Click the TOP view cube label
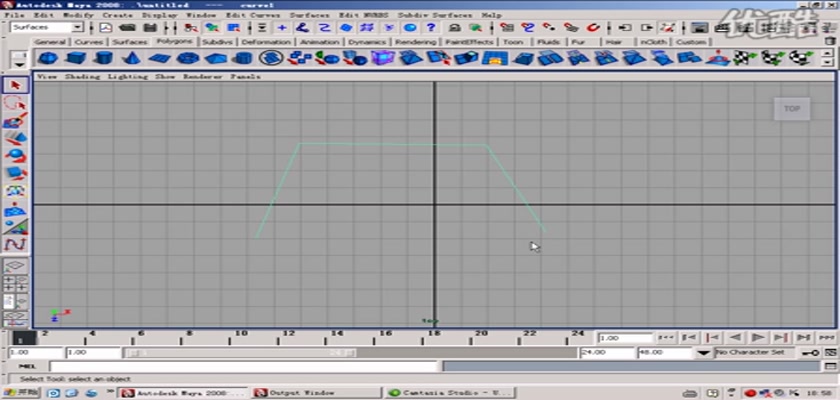 (791, 109)
